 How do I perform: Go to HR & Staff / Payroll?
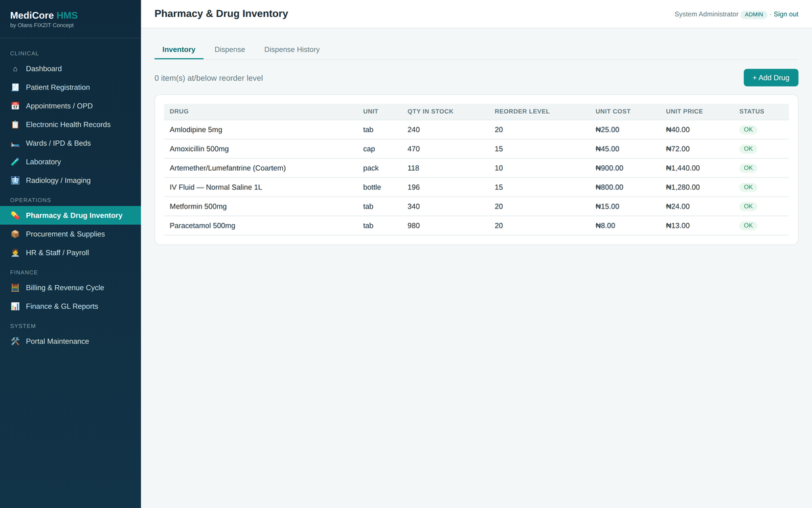[x=70, y=253]
